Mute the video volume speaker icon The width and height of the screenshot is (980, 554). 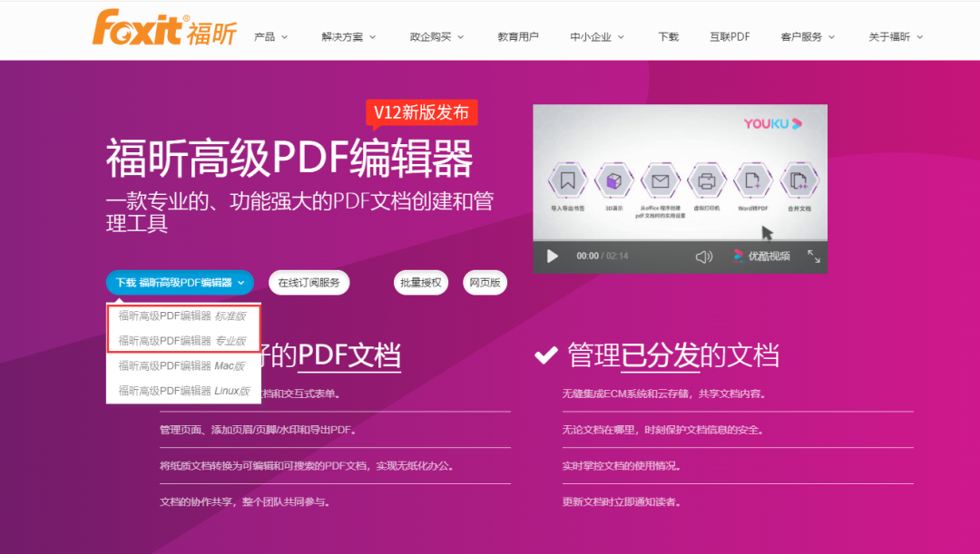pyautogui.click(x=704, y=256)
